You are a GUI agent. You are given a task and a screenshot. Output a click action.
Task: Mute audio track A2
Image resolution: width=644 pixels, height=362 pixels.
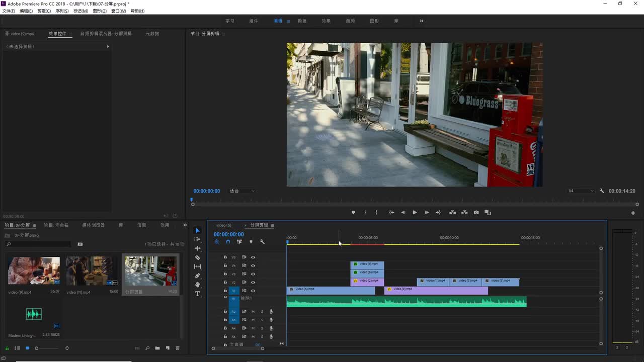click(x=253, y=311)
